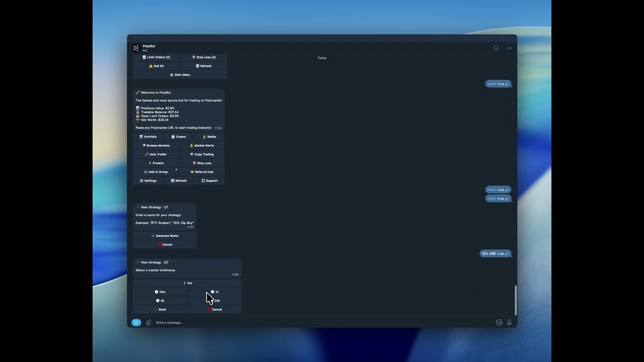Open Referral Hub

[202, 172]
